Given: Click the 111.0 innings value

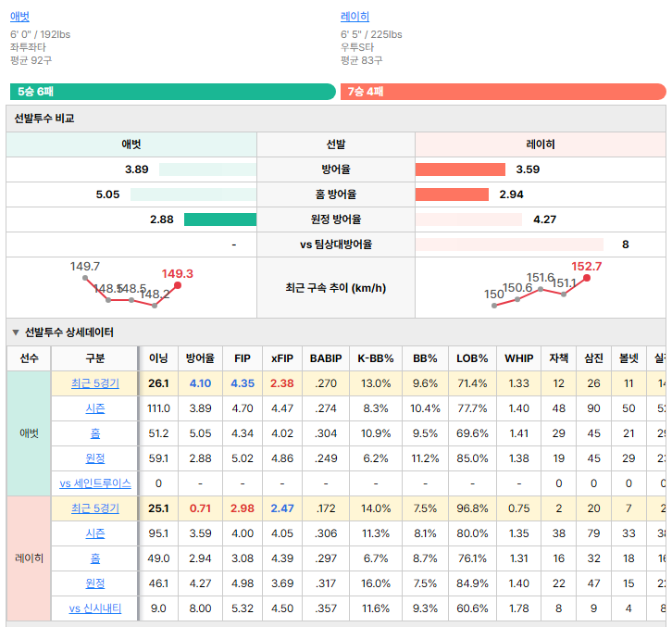Looking at the screenshot, I should 158,408.
